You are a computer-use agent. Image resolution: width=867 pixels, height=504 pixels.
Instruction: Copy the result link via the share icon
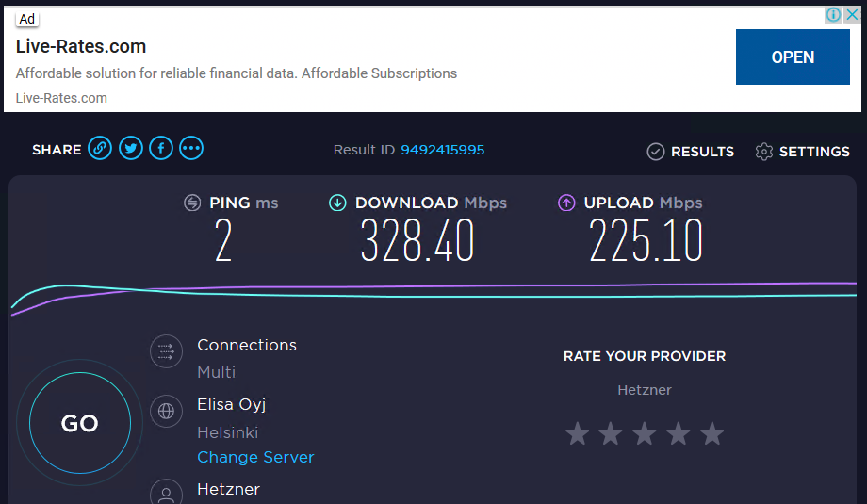click(100, 148)
